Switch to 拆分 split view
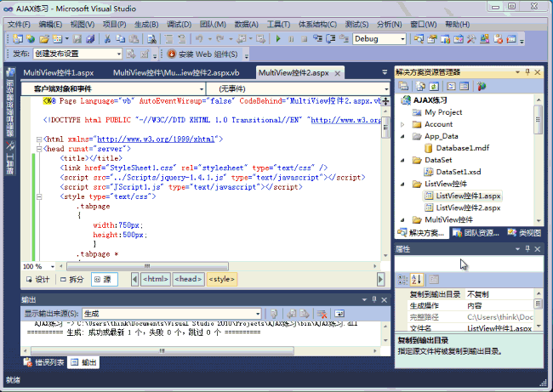This screenshot has height=392, width=553. point(72,280)
